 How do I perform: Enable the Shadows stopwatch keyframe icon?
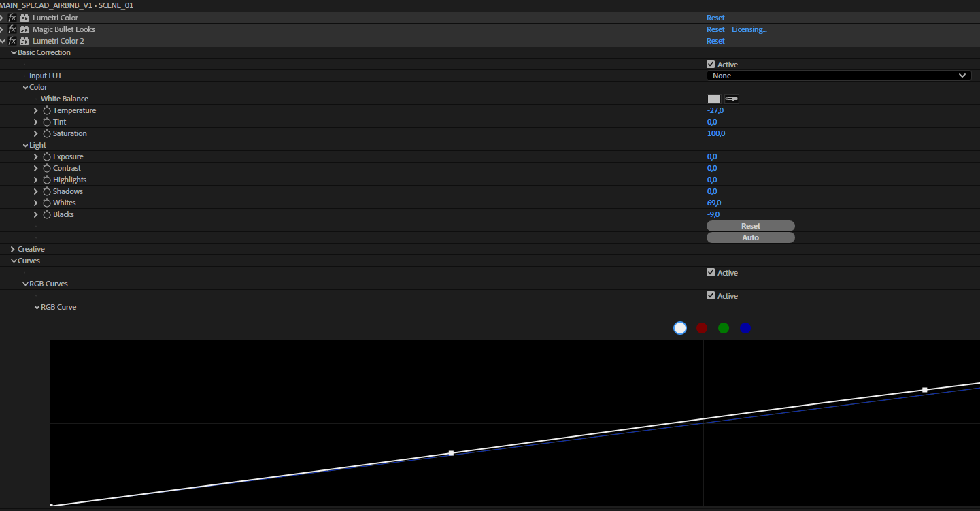47,191
